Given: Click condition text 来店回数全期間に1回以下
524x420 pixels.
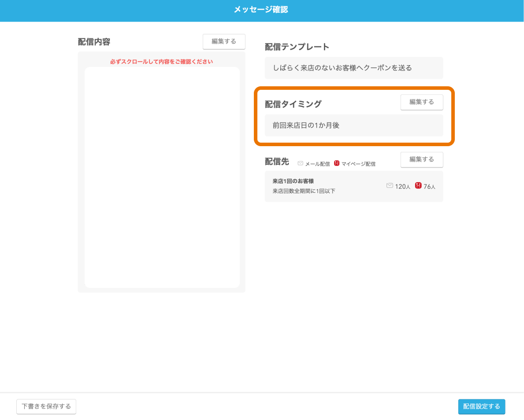Looking at the screenshot, I should click(304, 192).
